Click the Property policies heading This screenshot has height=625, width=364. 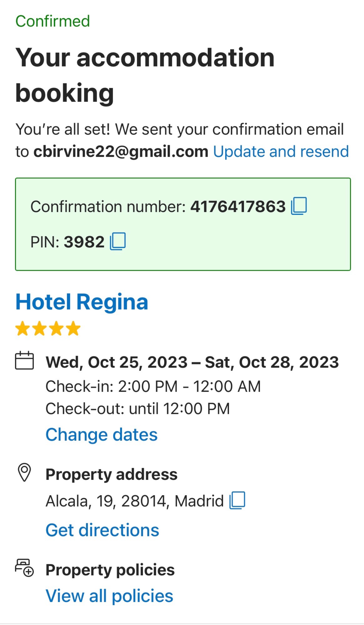[x=110, y=570]
